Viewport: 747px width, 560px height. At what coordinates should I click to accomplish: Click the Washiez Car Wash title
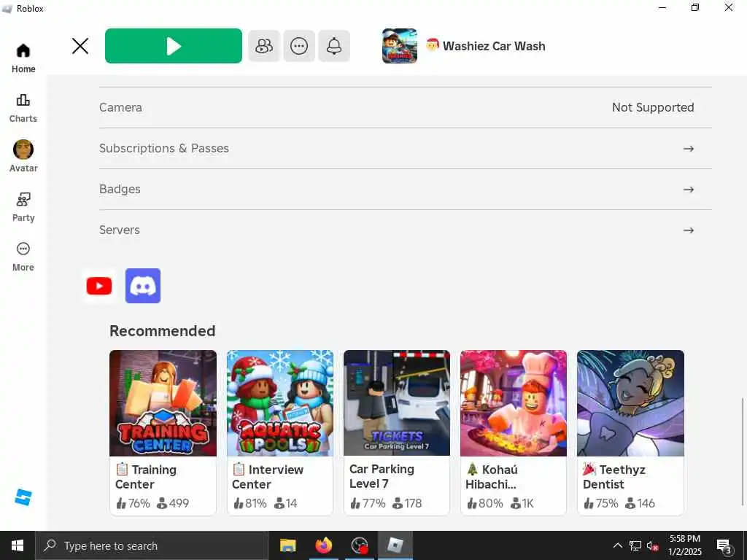[x=494, y=46]
